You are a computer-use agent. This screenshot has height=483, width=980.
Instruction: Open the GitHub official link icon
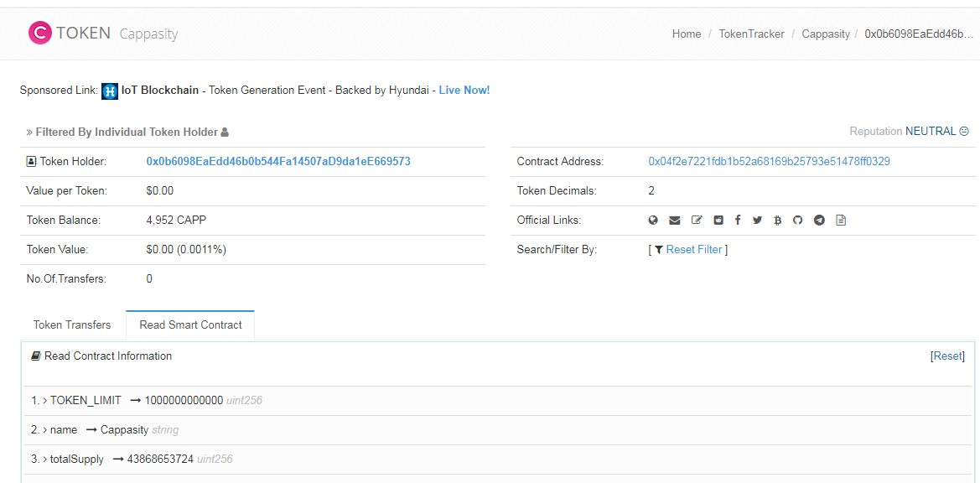click(x=797, y=220)
